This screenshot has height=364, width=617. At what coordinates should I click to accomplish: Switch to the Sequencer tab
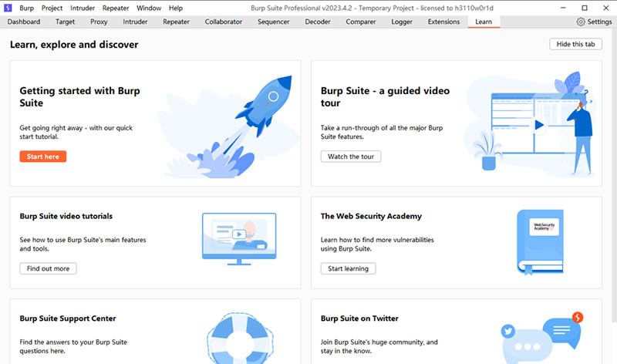(274, 22)
